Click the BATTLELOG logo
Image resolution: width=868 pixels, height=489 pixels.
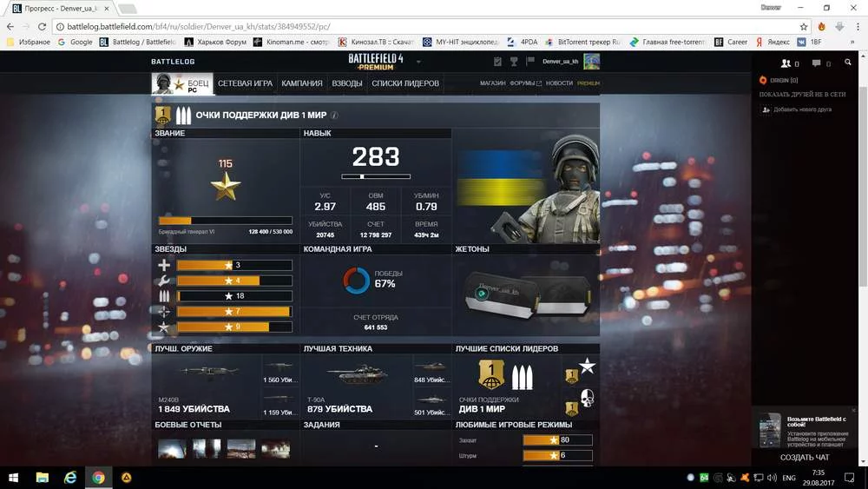174,62
